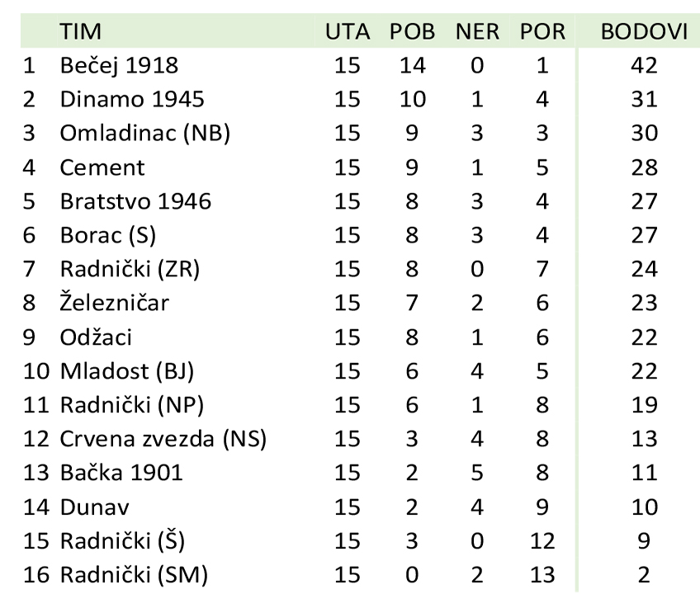Select the POR column header
700x594 pixels.
[x=542, y=31]
